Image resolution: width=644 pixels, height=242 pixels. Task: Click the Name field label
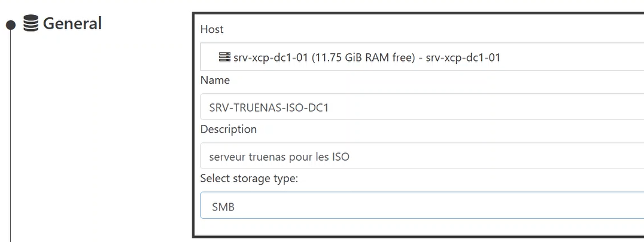coord(215,79)
